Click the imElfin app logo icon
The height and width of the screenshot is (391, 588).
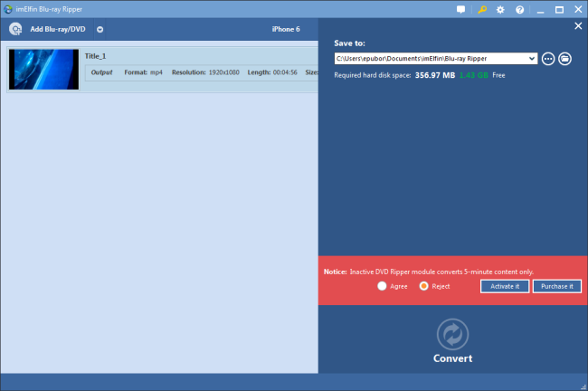click(x=7, y=9)
